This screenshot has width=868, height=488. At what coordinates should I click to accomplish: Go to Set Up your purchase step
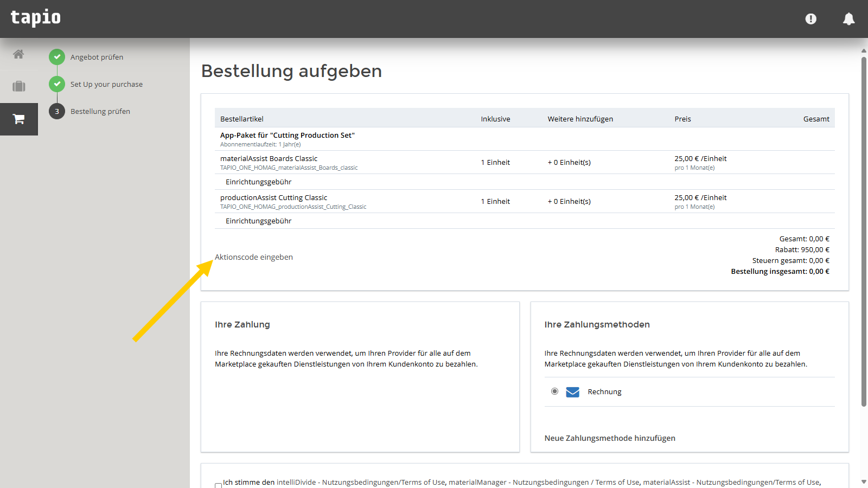106,84
